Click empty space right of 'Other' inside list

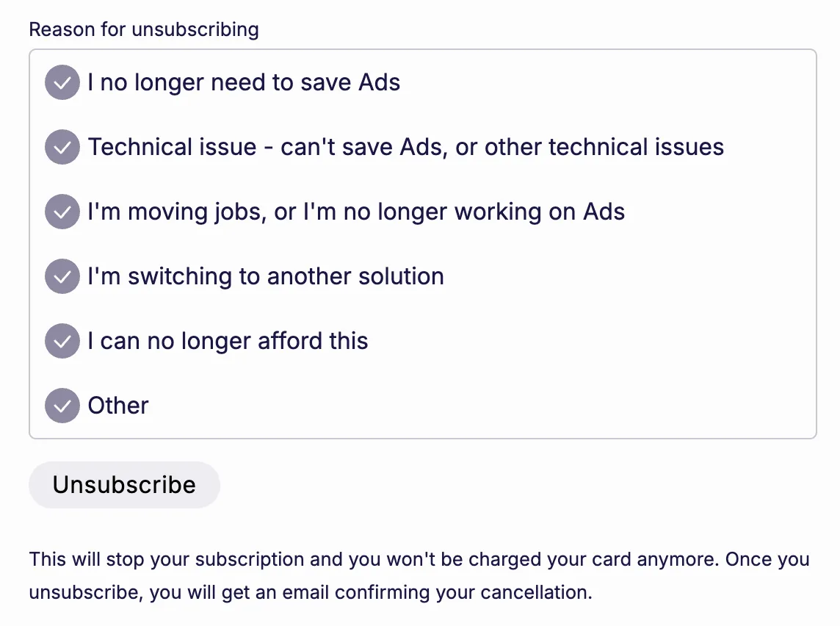pyautogui.click(x=477, y=406)
